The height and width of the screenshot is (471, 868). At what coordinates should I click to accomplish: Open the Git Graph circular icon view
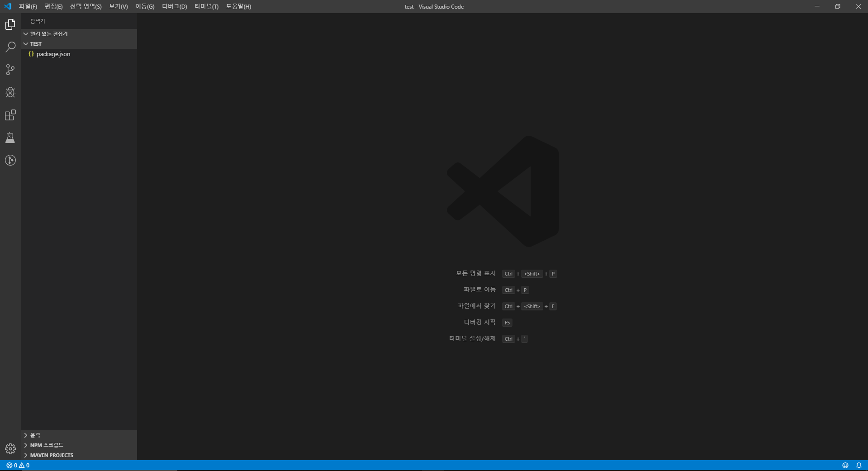coord(10,160)
